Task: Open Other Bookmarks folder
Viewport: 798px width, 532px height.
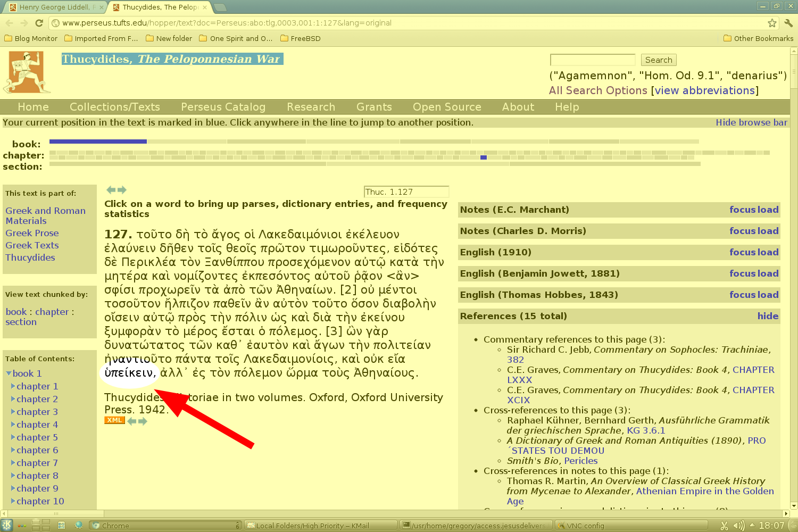Action: (x=758, y=38)
